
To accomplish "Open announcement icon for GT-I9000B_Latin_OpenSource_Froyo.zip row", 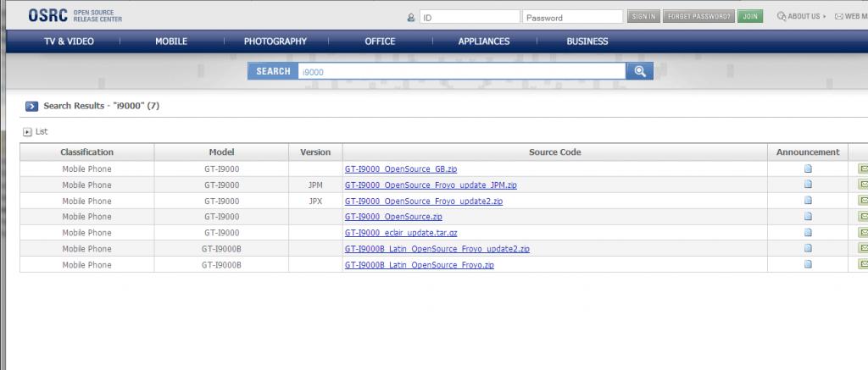I will [x=808, y=264].
